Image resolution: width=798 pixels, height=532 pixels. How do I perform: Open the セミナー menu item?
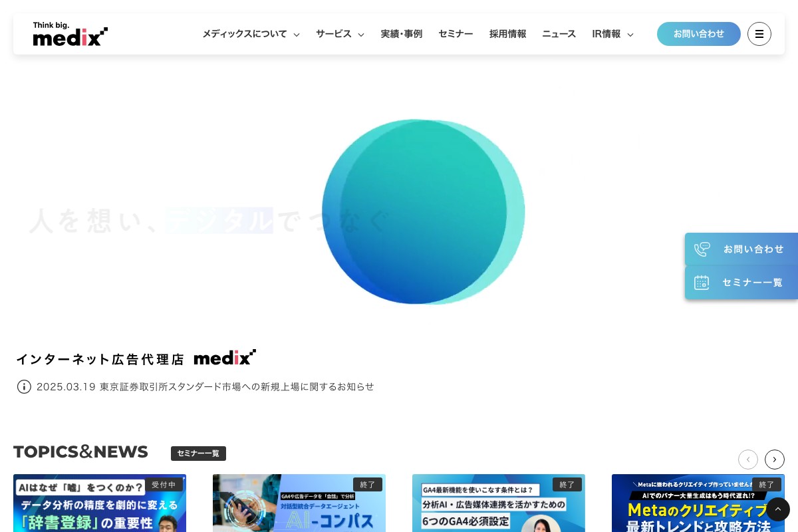(456, 34)
